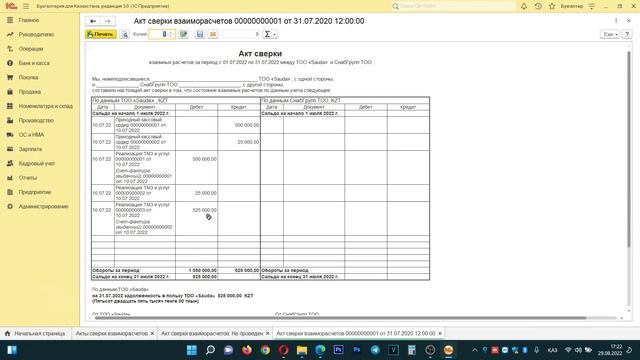Screen dimensions: 640x360
Task: Increase copies with stepper arrows
Action: pos(172,34)
